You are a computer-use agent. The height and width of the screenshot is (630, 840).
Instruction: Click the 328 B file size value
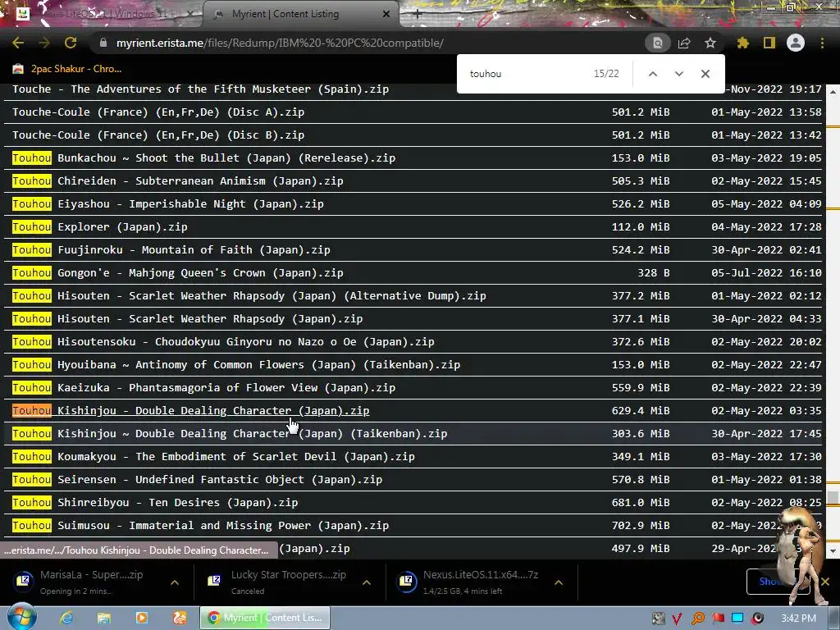pos(654,273)
